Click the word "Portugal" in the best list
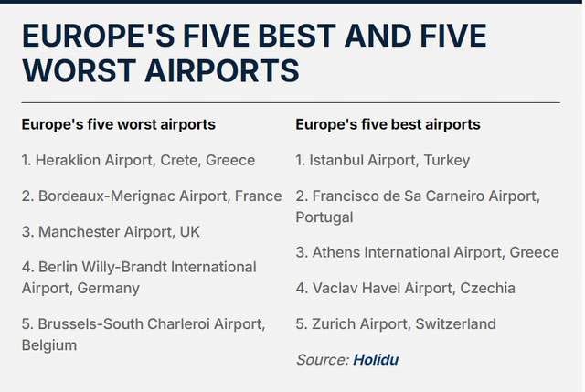 pyautogui.click(x=324, y=217)
